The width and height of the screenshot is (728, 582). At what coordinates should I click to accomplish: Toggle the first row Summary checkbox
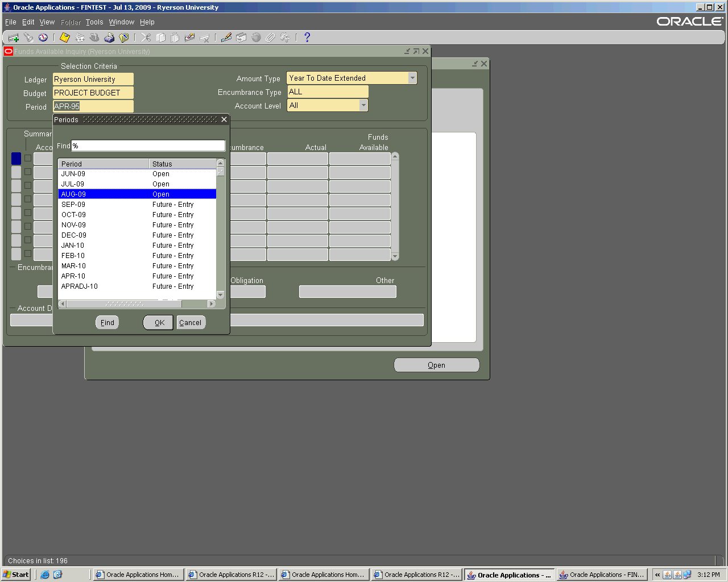click(28, 158)
